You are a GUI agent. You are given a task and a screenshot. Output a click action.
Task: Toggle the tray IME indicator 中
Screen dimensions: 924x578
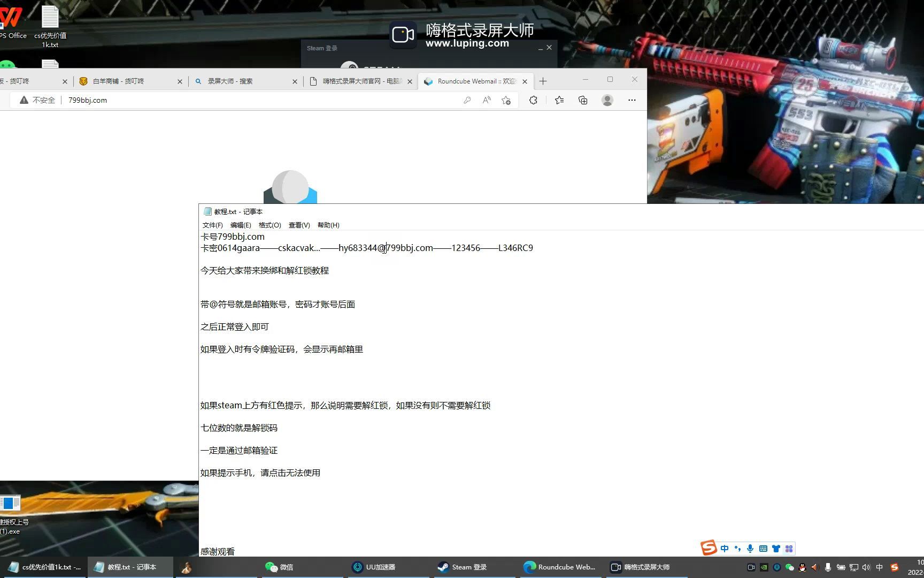880,567
